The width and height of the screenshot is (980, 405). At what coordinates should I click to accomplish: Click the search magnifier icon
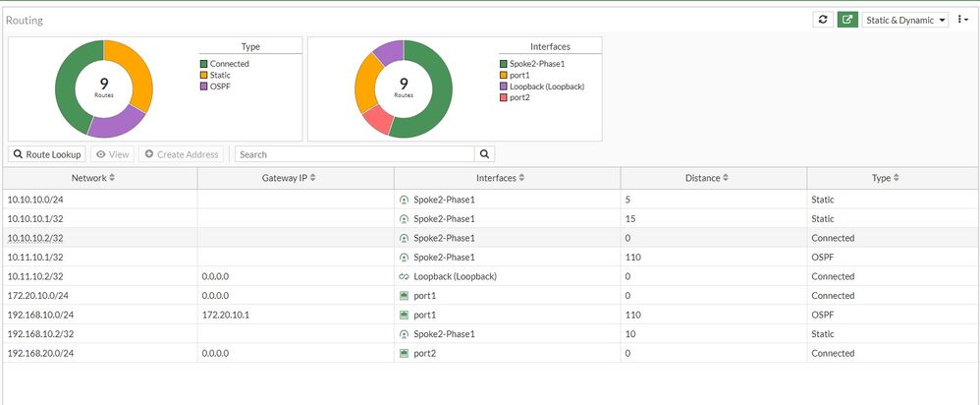(484, 154)
